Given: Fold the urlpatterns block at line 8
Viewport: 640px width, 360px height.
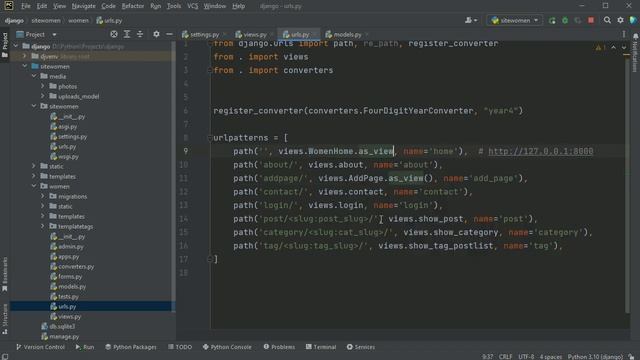Looking at the screenshot, I should point(210,138).
